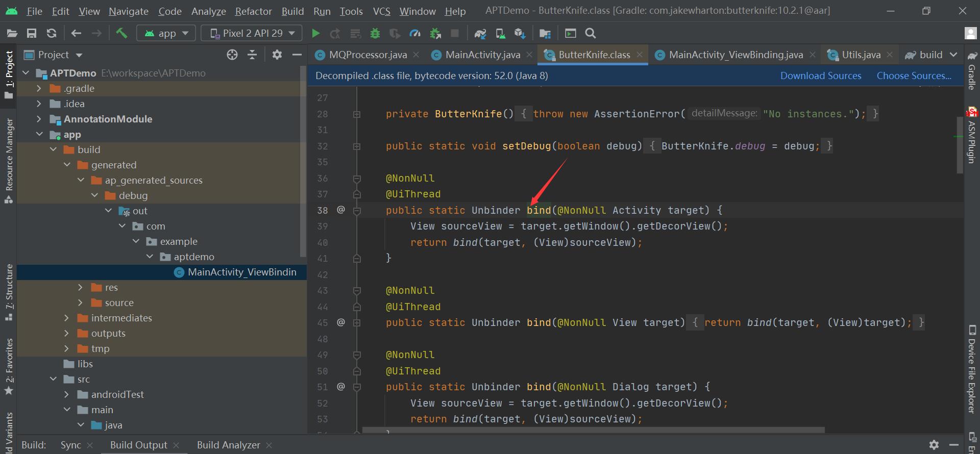Click the editor horizontal scrollbar
This screenshot has height=454, width=980.
pyautogui.click(x=593, y=430)
